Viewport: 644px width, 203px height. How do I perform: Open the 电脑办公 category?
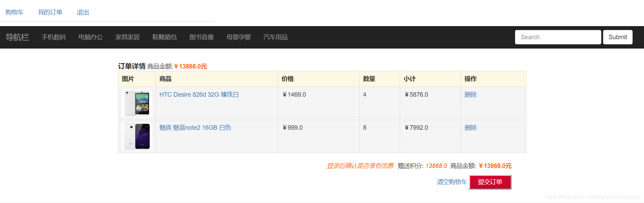90,37
